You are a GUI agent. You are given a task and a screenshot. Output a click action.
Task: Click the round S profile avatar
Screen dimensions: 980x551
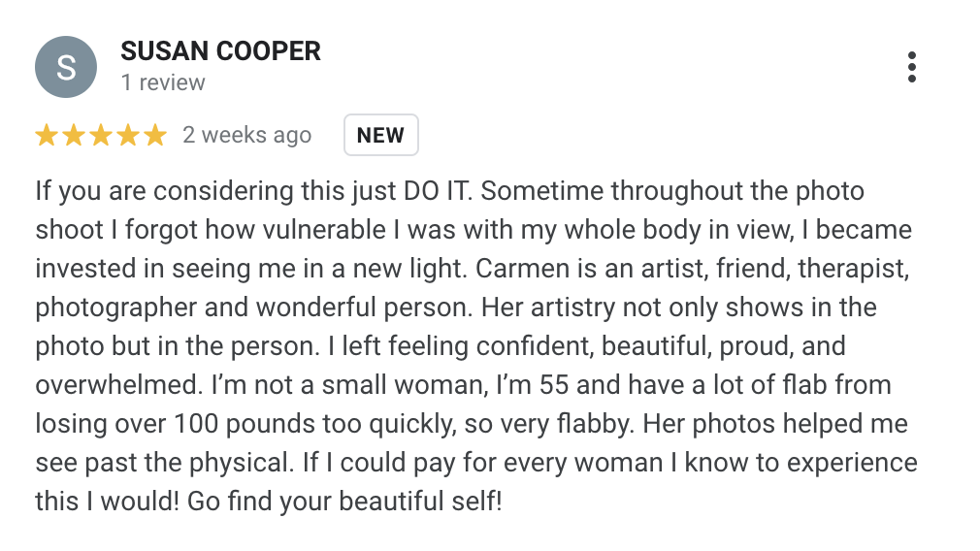66,67
